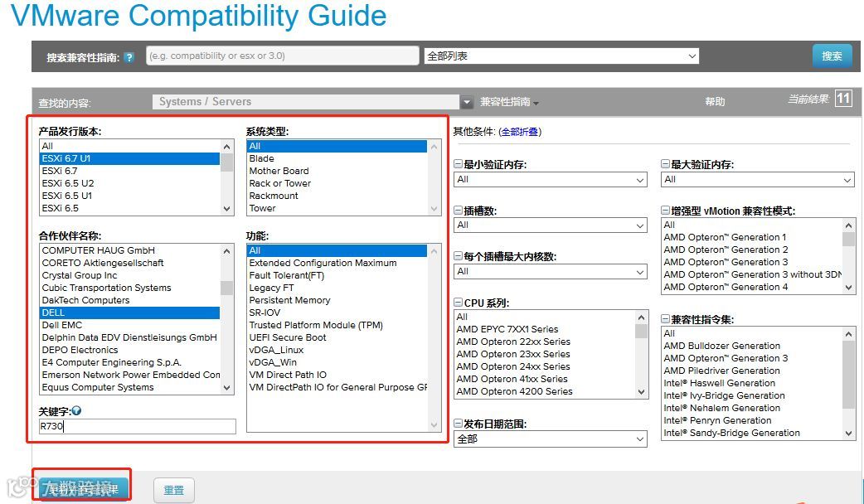
Task: Select ESXi 6.7 U1 in release list
Action: point(130,158)
